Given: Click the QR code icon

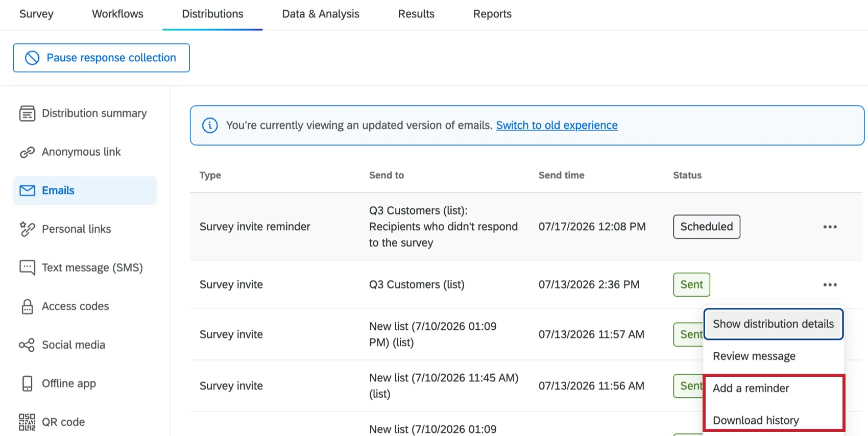Looking at the screenshot, I should [27, 422].
